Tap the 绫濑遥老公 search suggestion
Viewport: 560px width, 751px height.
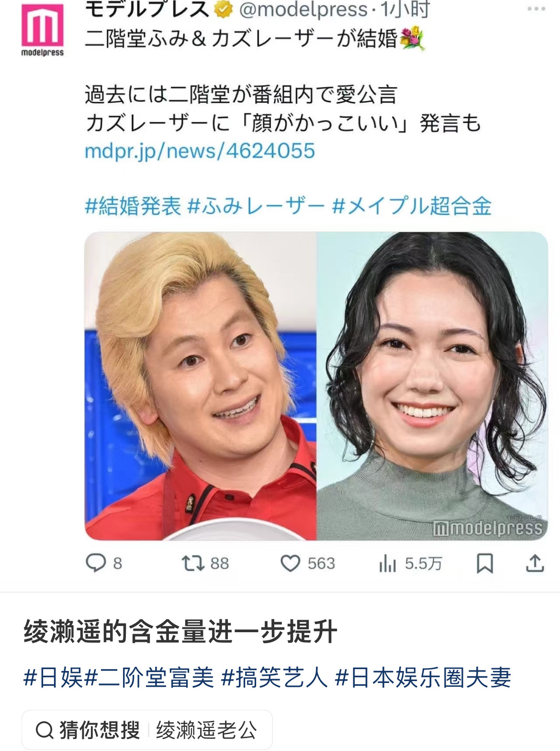click(206, 730)
